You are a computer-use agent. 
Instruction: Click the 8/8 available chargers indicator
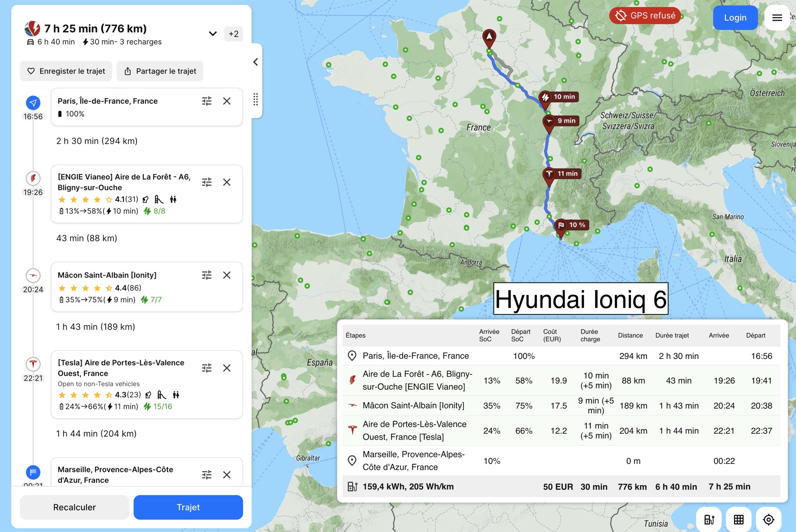point(154,211)
